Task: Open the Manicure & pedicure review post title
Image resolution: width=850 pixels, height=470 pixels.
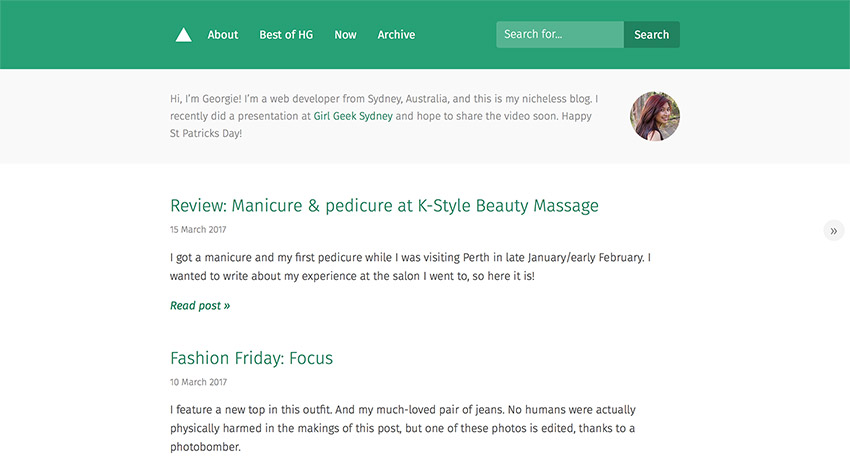Action: (x=384, y=205)
